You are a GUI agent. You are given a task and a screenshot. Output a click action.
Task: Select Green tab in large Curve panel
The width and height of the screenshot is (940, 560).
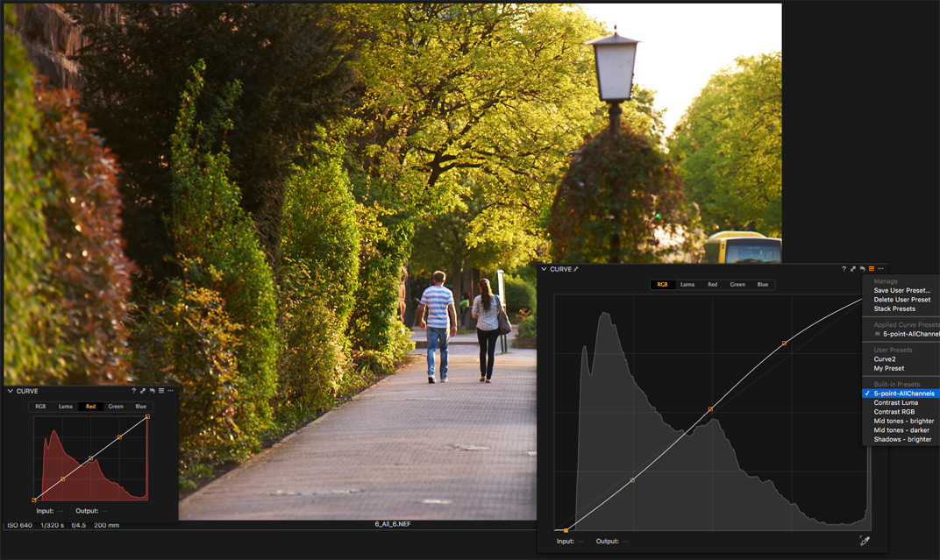click(x=737, y=285)
